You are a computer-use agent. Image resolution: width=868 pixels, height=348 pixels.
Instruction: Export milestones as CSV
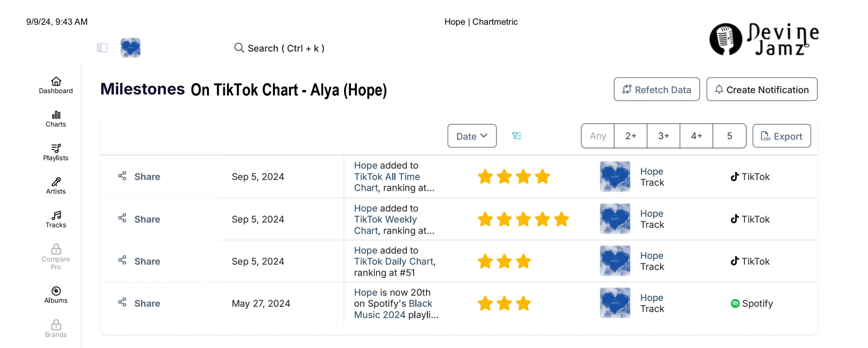point(781,136)
